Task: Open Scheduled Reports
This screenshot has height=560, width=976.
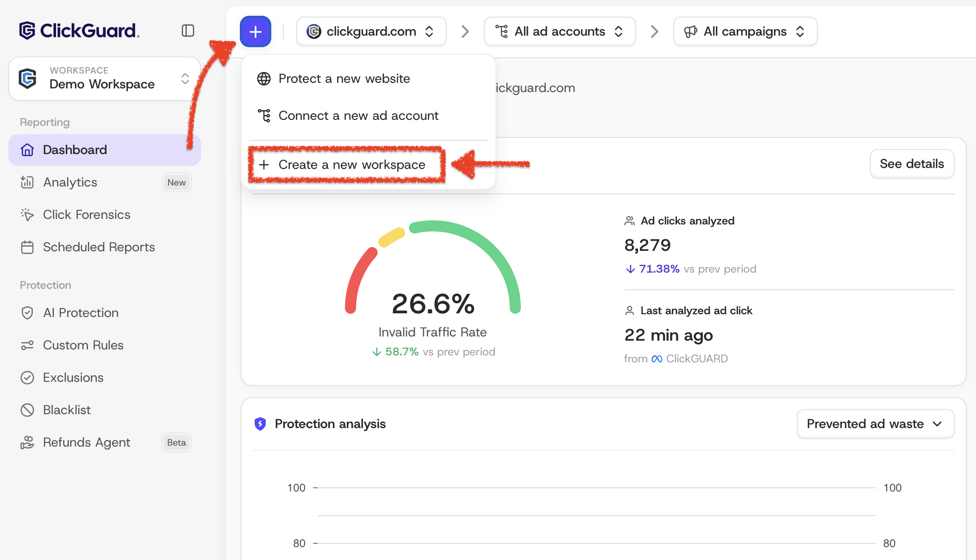Action: point(105,247)
